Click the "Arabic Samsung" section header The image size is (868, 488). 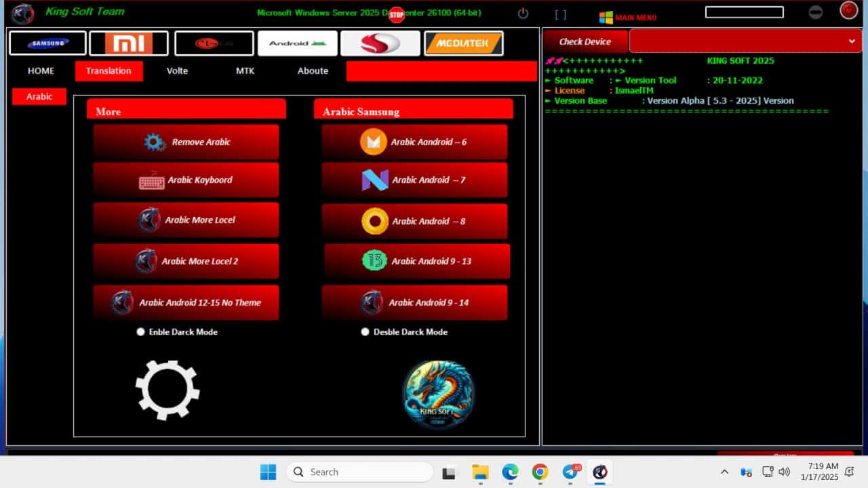pyautogui.click(x=413, y=109)
